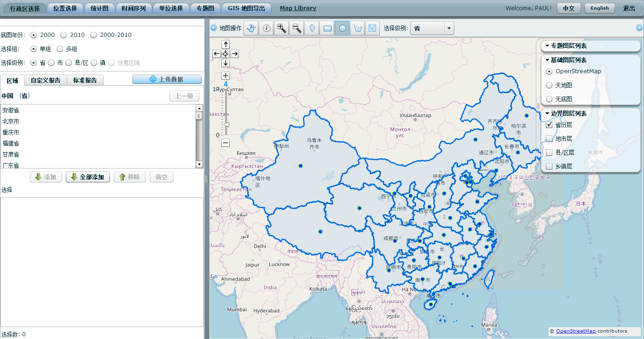The width and height of the screenshot is (644, 339).
Task: Collapse the 边界图层列表 panel
Action: coord(566,113)
